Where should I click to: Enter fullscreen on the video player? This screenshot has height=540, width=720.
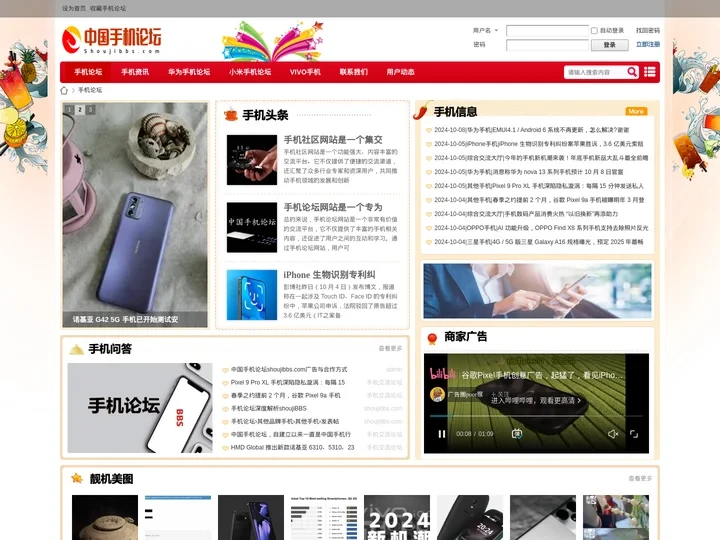[634, 434]
